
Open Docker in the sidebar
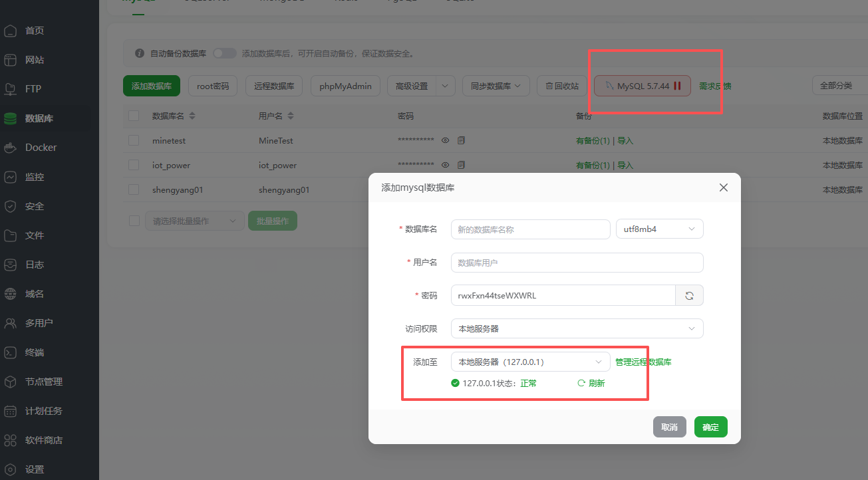(x=41, y=148)
